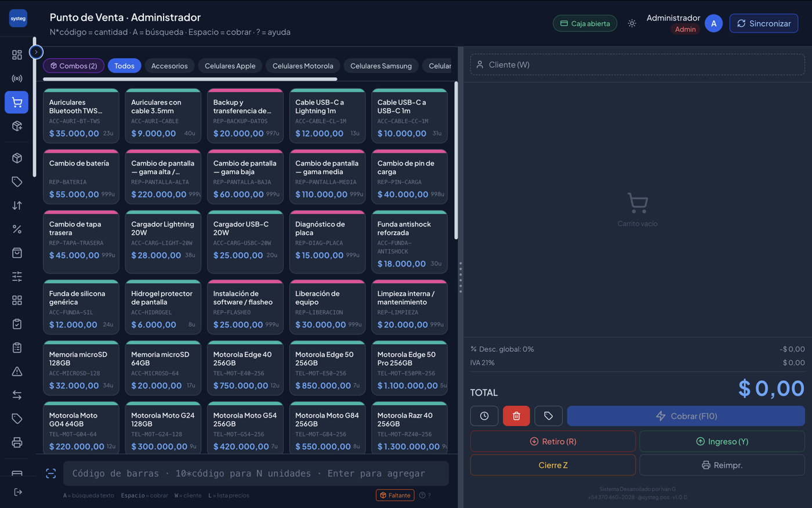The height and width of the screenshot is (508, 812).
Task: Switch to the Celulares Samsung category
Action: [x=381, y=66]
